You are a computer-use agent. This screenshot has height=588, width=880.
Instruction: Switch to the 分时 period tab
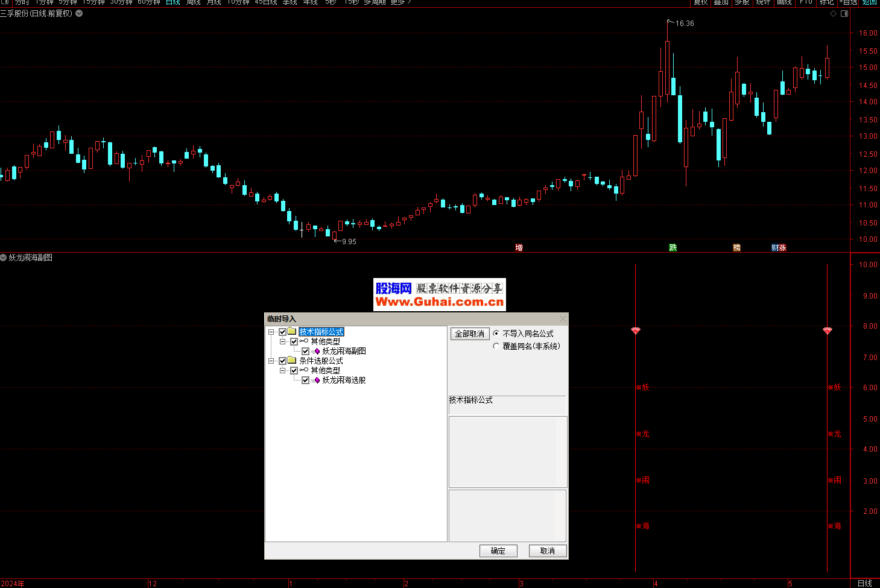click(22, 2)
